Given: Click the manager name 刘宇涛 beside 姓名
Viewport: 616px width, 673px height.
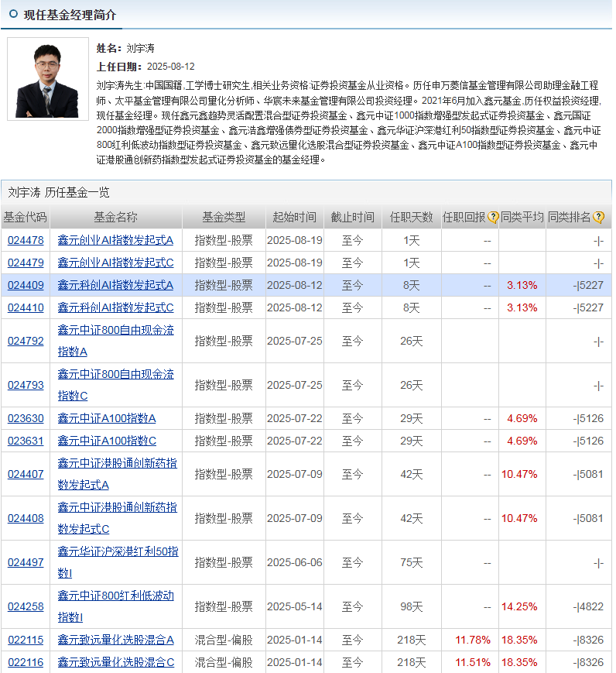Looking at the screenshot, I should pos(140,48).
